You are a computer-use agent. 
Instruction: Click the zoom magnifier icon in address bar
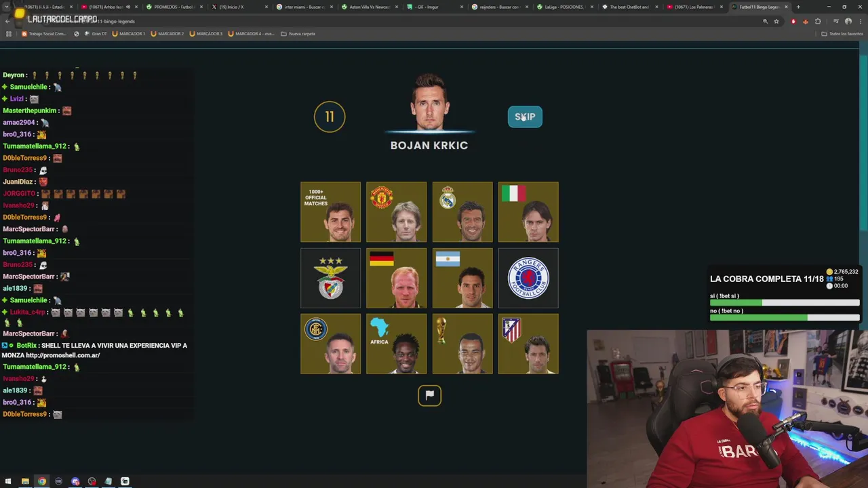point(765,21)
